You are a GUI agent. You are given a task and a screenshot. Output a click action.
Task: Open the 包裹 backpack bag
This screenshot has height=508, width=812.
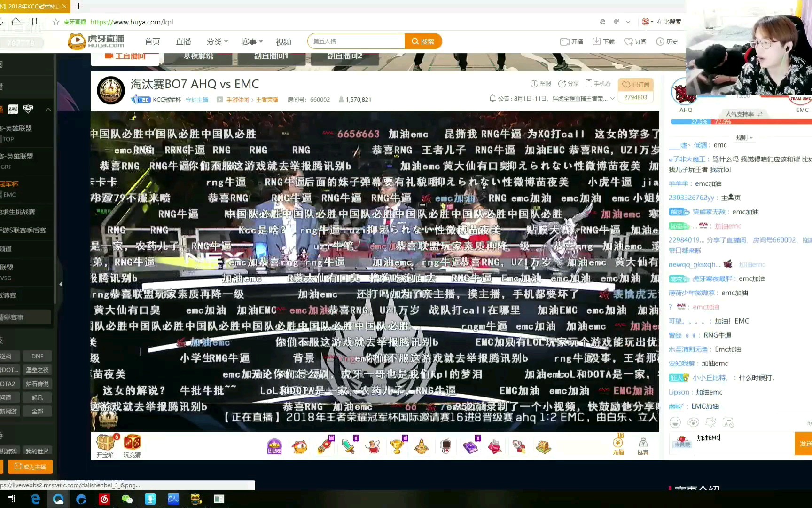(x=643, y=446)
